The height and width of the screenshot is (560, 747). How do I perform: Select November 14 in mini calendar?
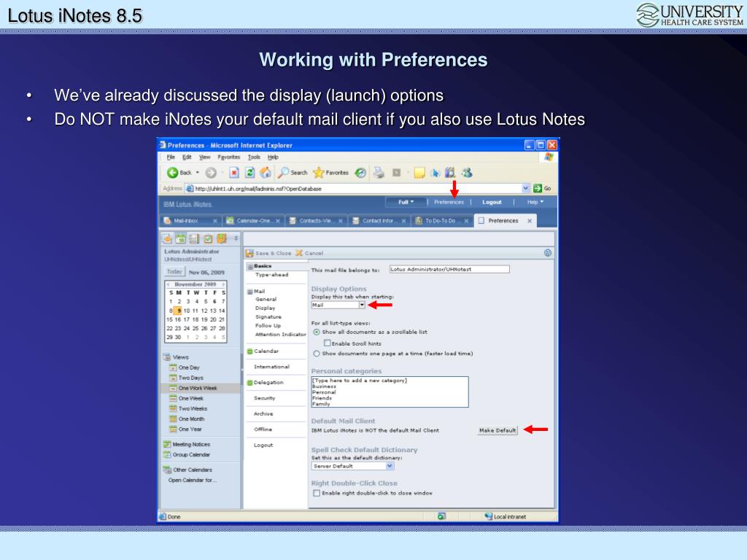coord(222,311)
